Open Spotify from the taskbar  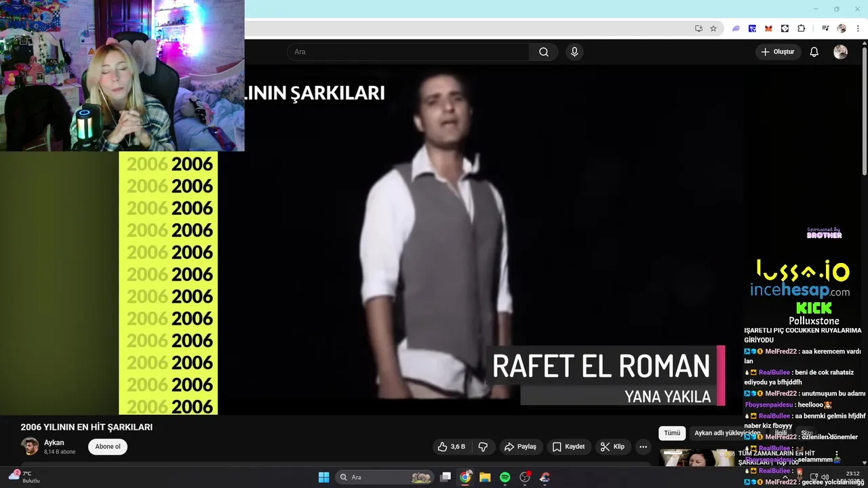point(505,477)
